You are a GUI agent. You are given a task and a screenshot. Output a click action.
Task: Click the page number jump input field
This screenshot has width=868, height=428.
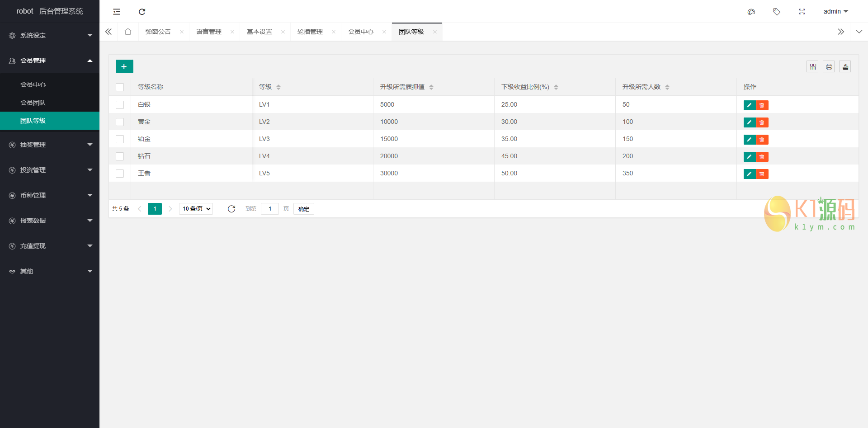tap(270, 209)
